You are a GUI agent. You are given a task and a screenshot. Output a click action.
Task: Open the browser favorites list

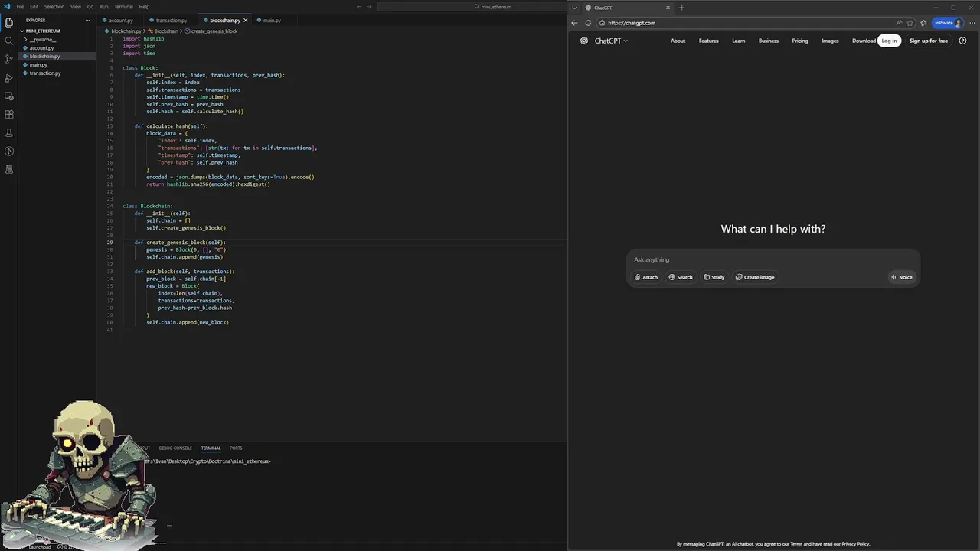(x=923, y=23)
